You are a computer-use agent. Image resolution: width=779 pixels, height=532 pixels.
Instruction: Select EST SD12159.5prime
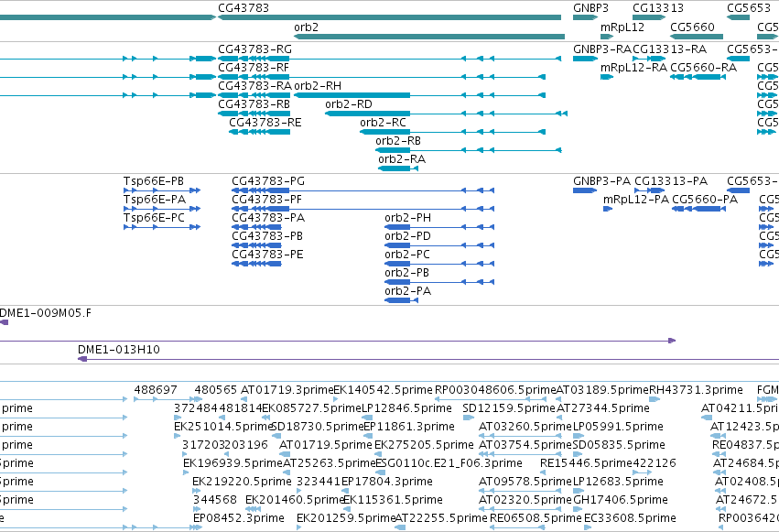(509, 408)
